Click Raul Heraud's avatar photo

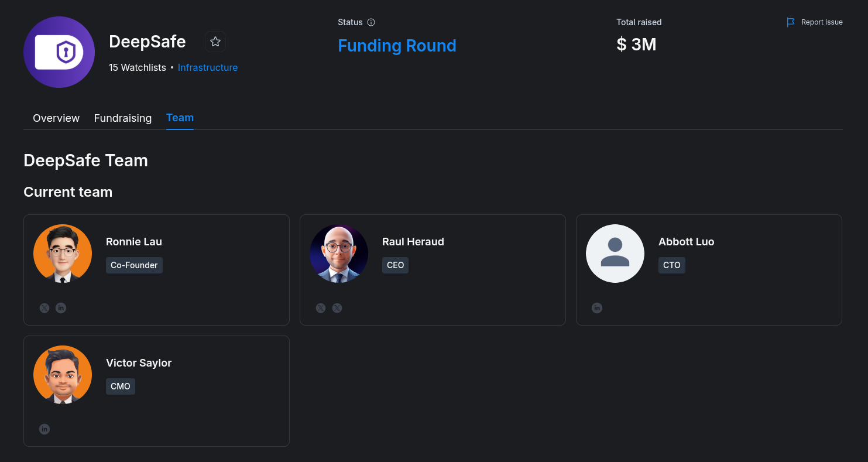(x=339, y=254)
